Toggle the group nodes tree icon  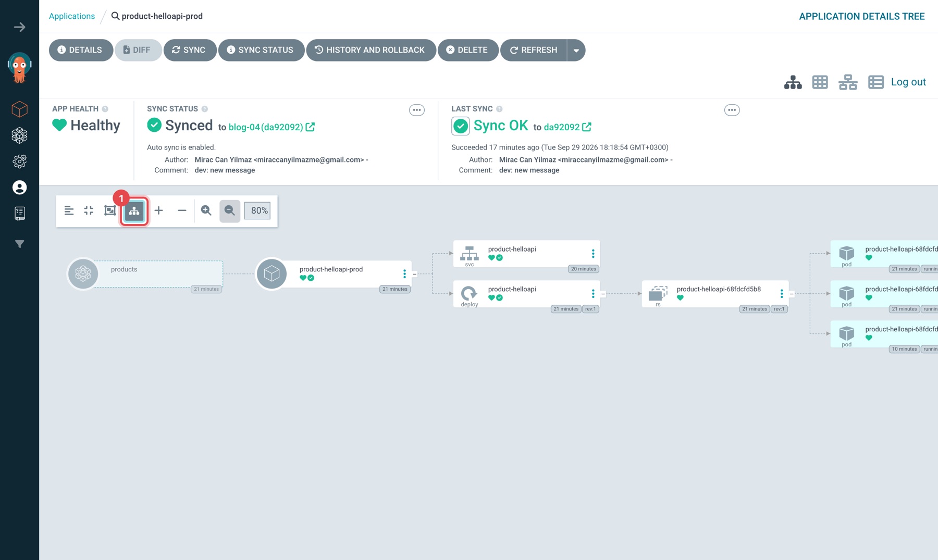pyautogui.click(x=134, y=211)
